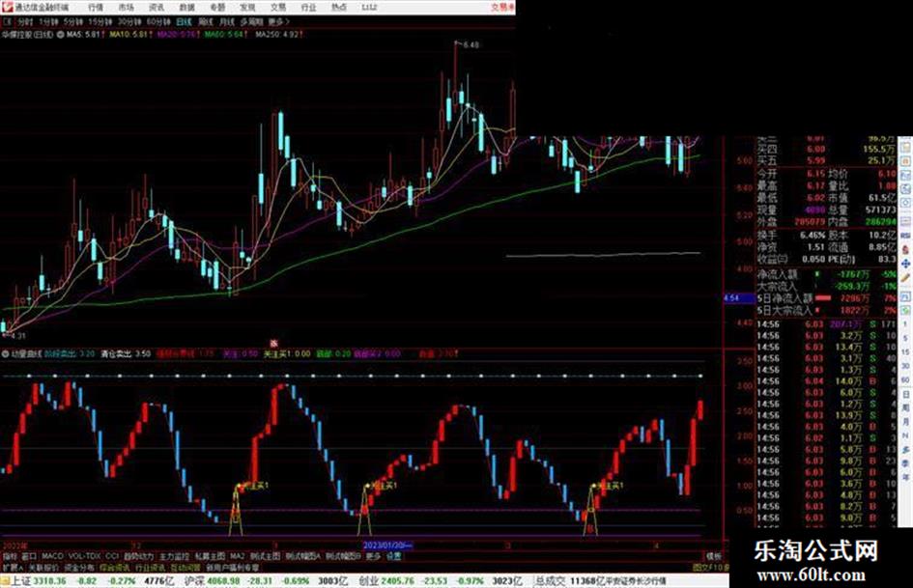Viewport: 913px width, 588px height.
Task: Select the 日 period shortcut in sidebar
Action: pos(906,394)
